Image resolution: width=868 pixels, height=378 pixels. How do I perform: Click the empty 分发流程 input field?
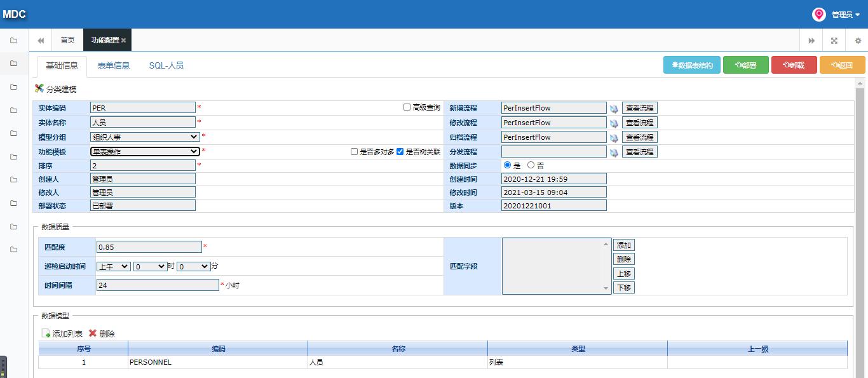coord(554,152)
